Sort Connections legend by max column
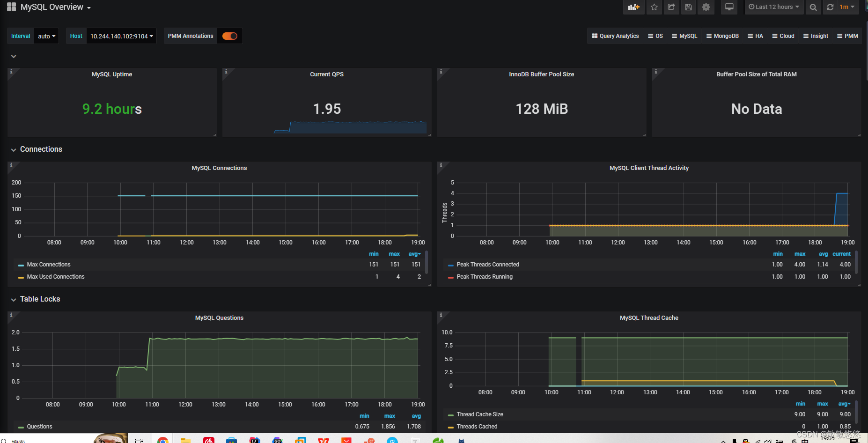The height and width of the screenshot is (443, 868). [x=394, y=254]
